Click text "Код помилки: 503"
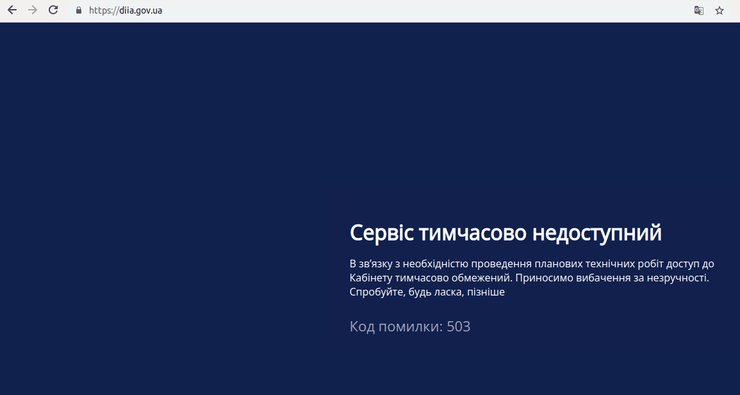This screenshot has height=395, width=740. pos(410,327)
